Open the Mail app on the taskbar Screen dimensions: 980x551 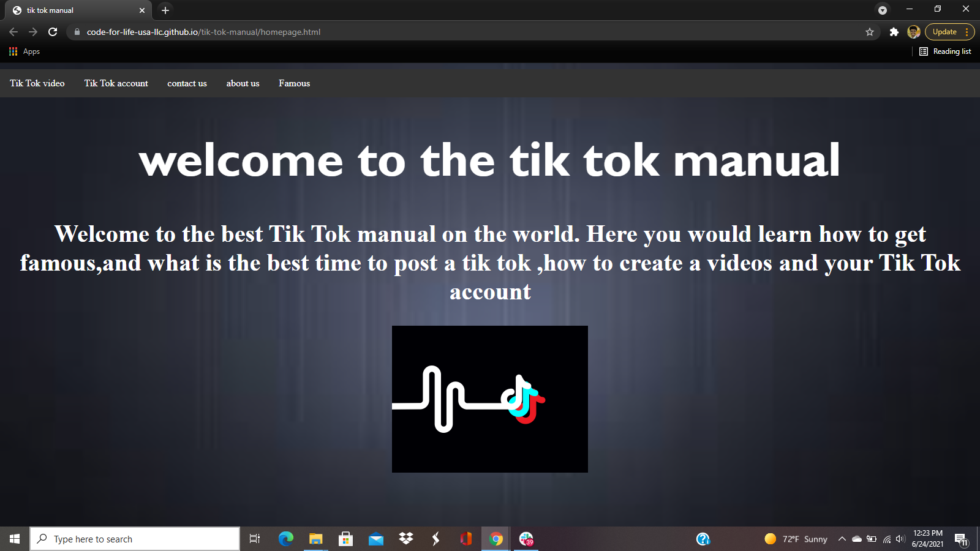[x=375, y=539]
